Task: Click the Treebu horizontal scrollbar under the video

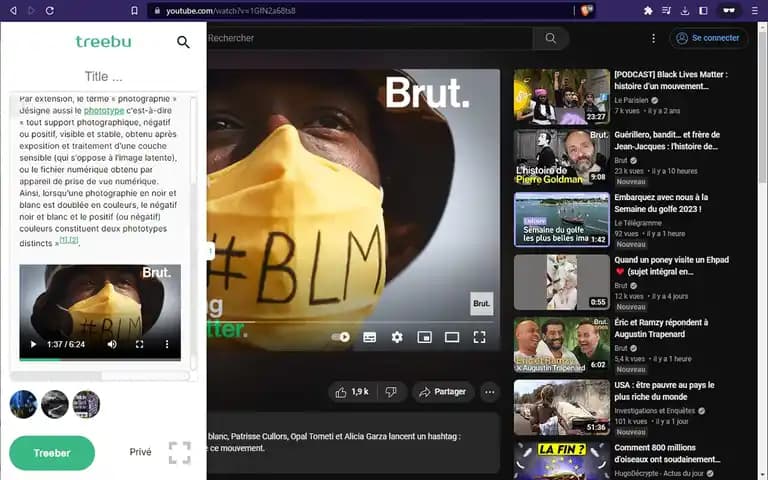Action: tap(56, 376)
